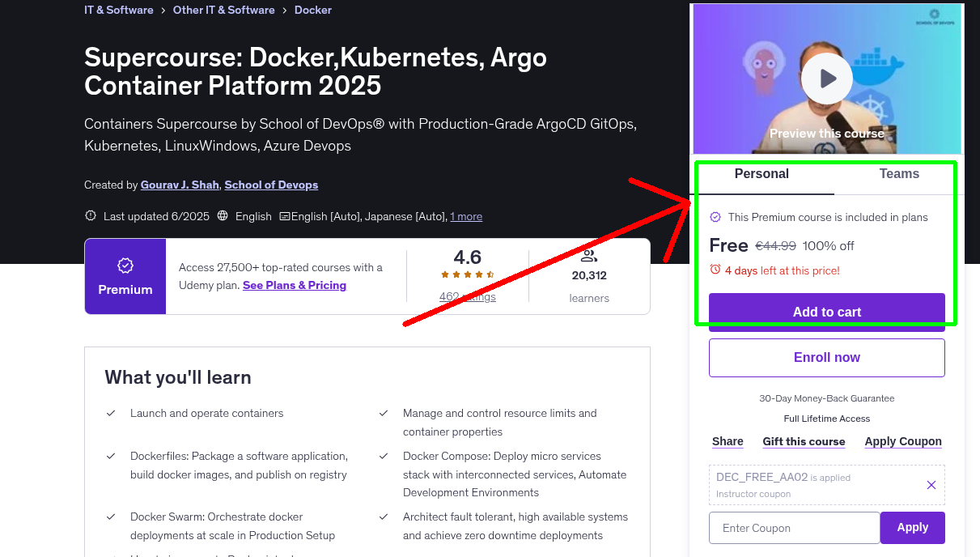
Task: Click the closed-captions icon next to English
Action: (x=286, y=216)
